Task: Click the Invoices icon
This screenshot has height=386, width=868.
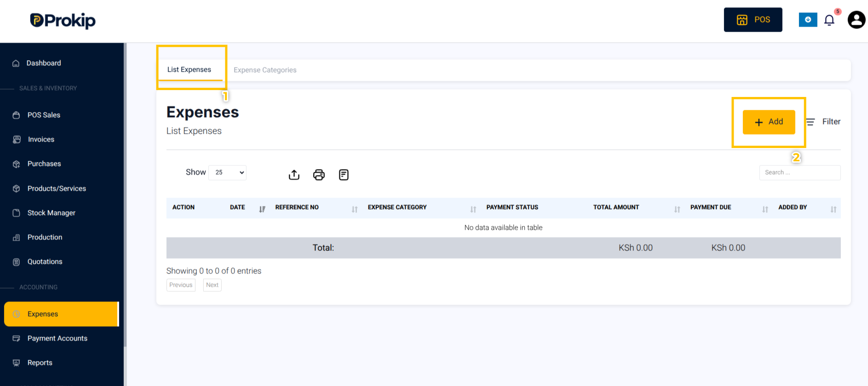Action: 17,139
